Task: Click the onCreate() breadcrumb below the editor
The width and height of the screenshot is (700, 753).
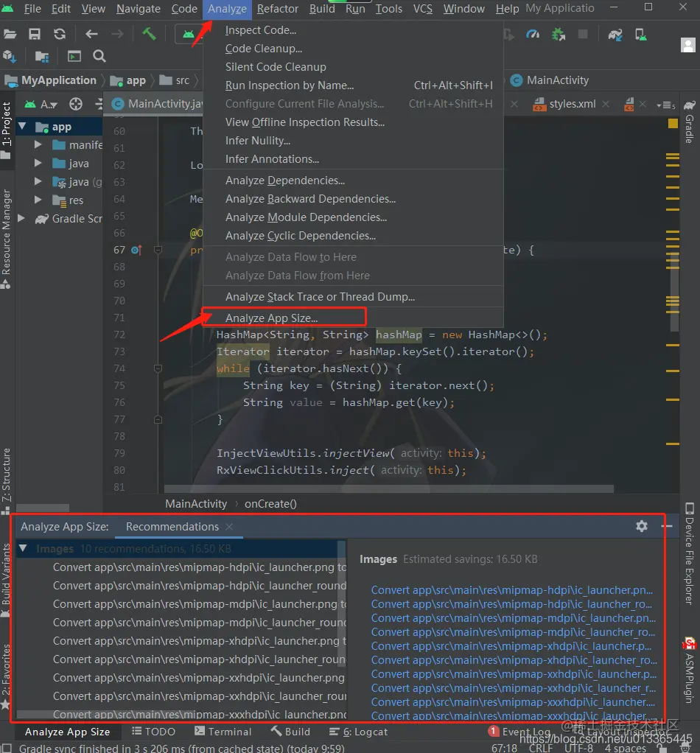Action: 270,504
